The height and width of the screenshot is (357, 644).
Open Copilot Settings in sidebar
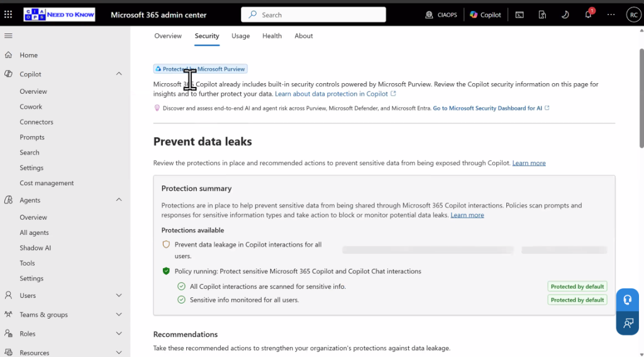coord(31,168)
